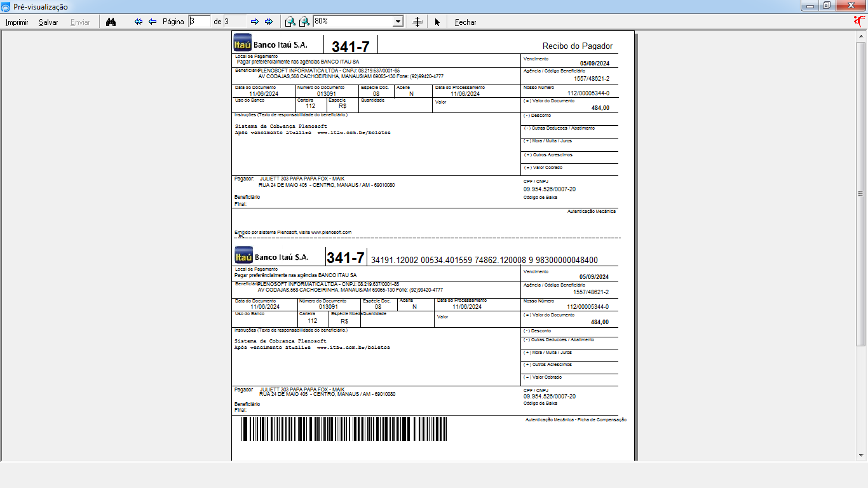The width and height of the screenshot is (868, 488).
Task: Click the disabled Enviar button
Action: pos(80,22)
